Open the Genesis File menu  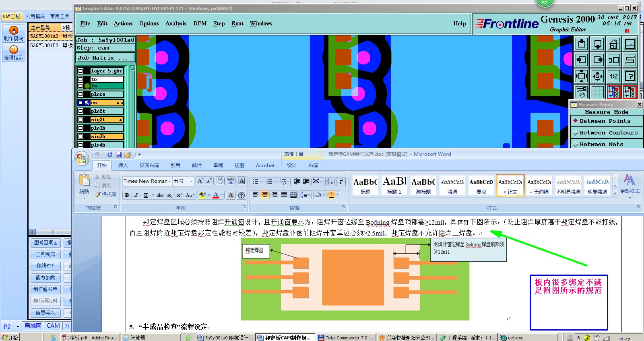coord(85,23)
